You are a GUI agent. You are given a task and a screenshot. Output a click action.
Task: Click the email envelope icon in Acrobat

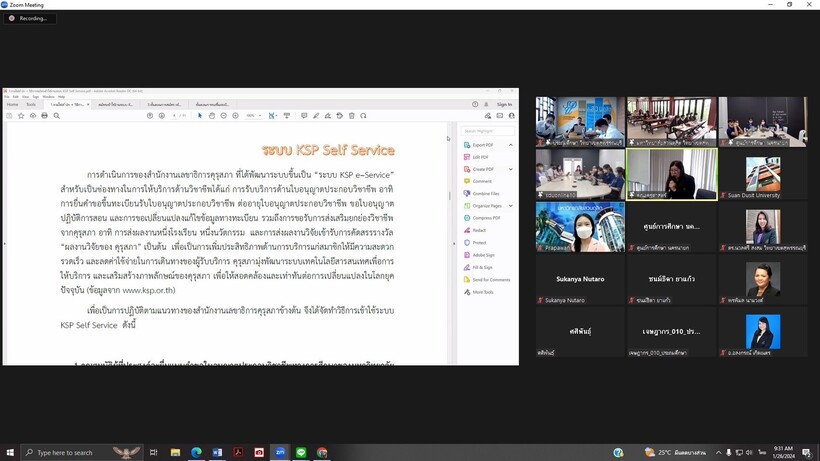pyautogui.click(x=499, y=116)
